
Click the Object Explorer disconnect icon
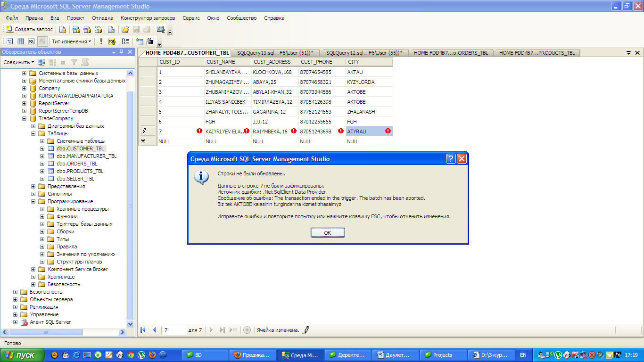(52, 62)
